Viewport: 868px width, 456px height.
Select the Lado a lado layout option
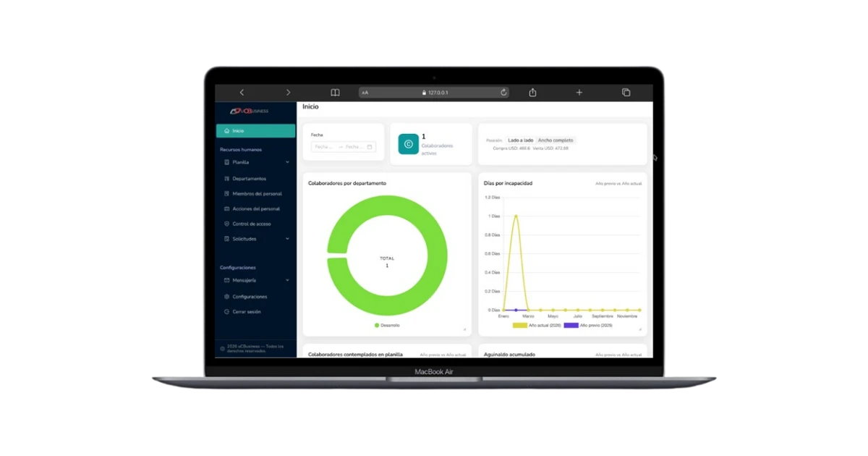click(521, 140)
